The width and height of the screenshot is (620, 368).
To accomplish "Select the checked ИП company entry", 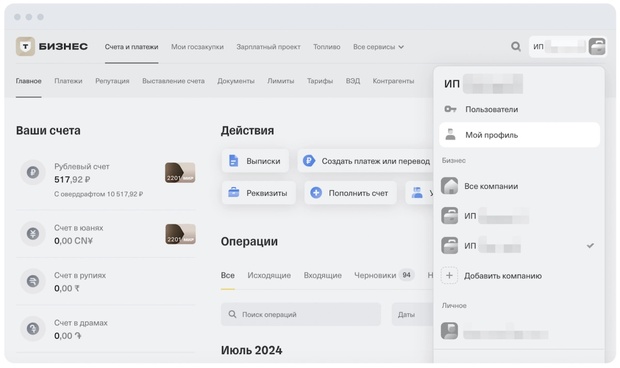I will tap(519, 245).
